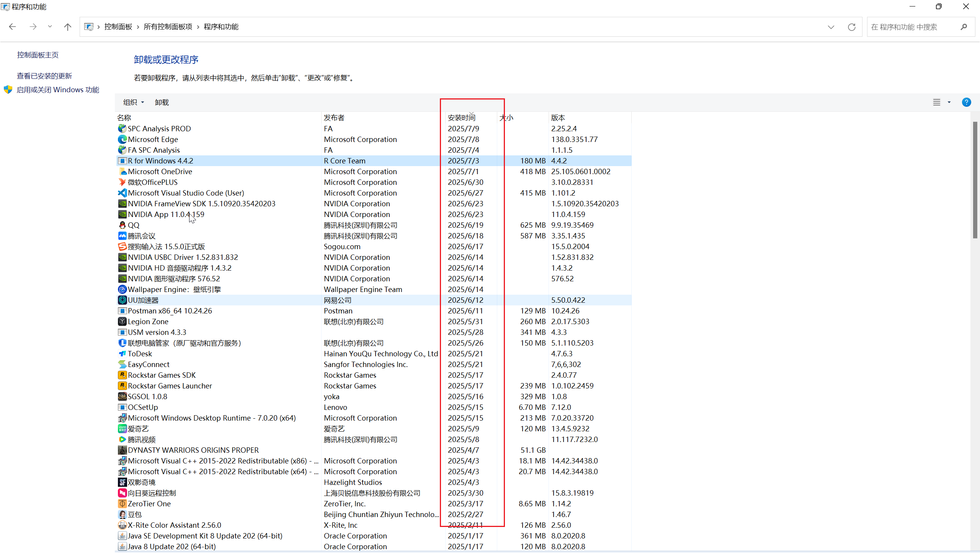Change view with the view layout button
The height and width of the screenshot is (553, 980).
coord(937,102)
